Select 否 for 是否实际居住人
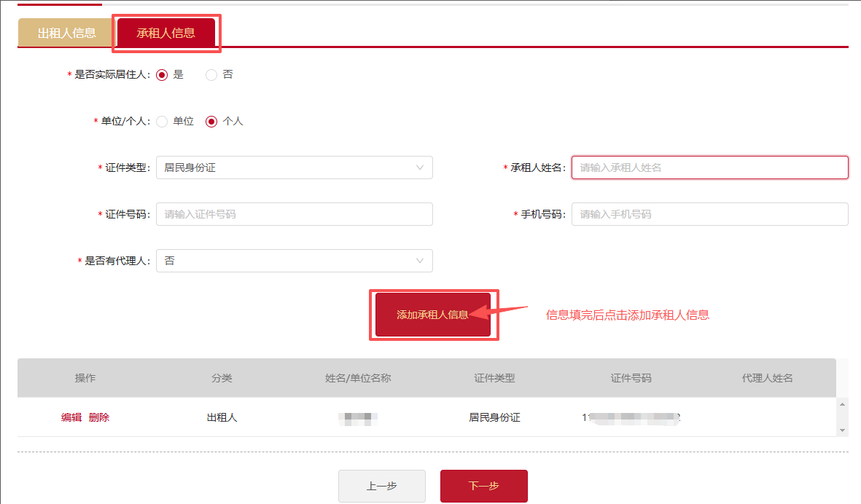 [x=211, y=74]
